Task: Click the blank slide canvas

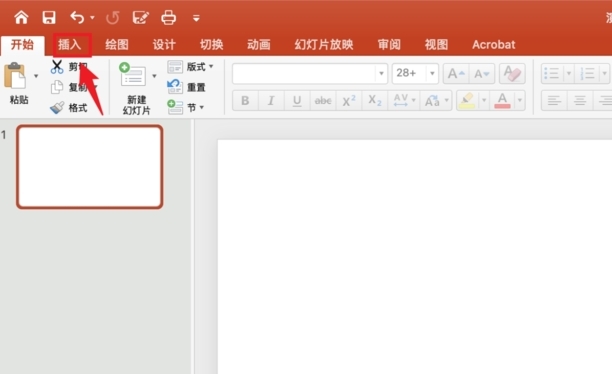Action: (x=415, y=256)
